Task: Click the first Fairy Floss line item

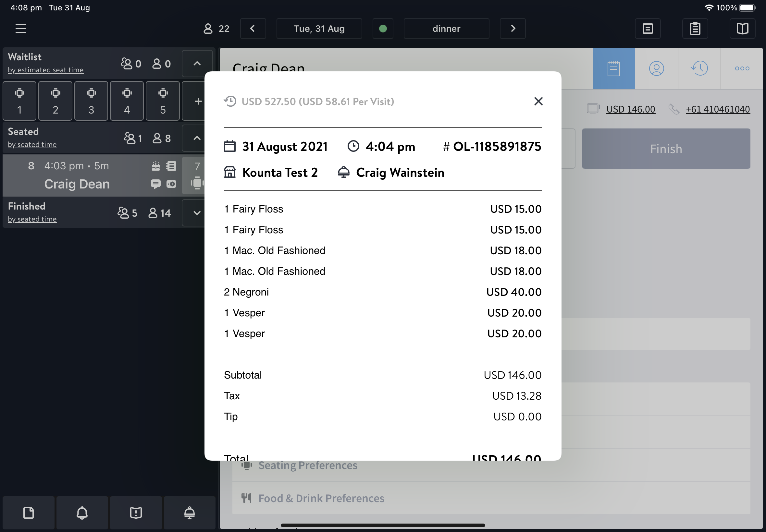Action: 382,209
